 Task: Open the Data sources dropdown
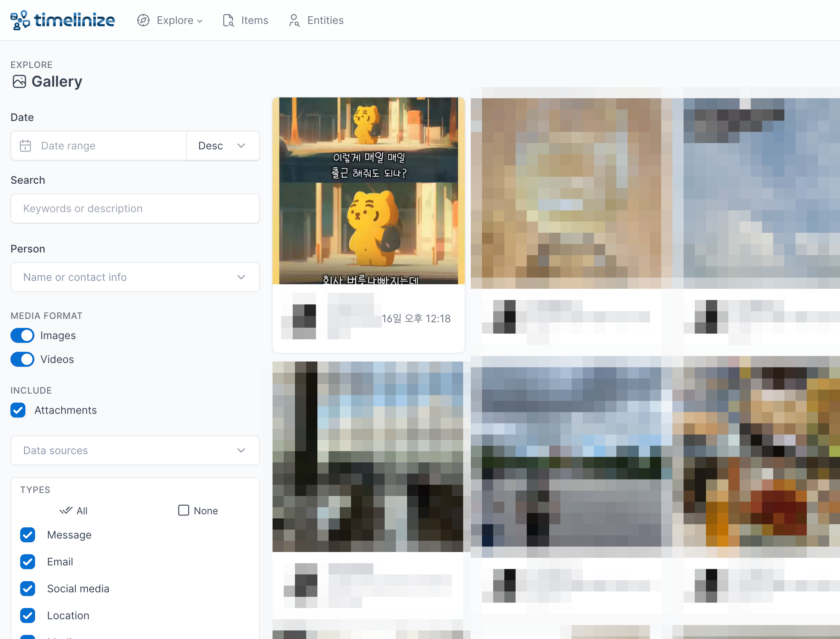coord(135,450)
